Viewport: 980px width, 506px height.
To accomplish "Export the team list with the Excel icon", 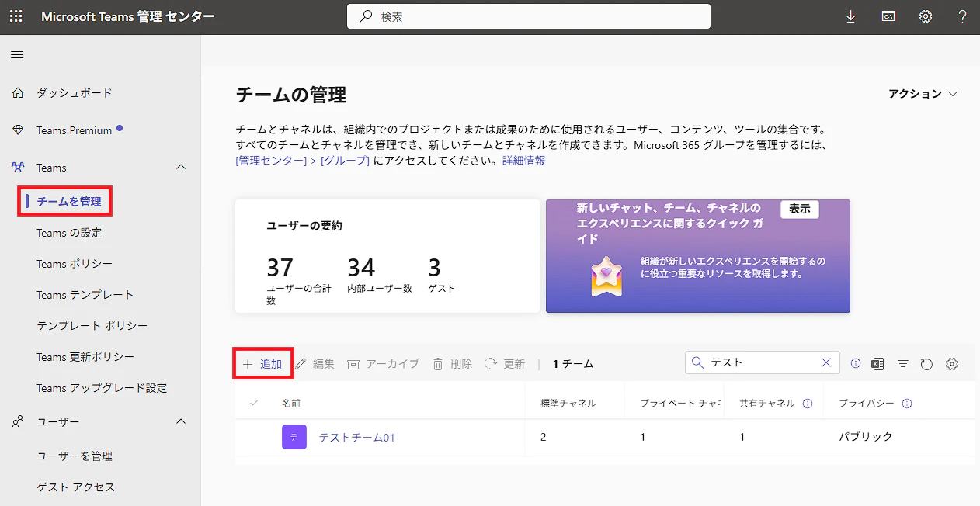I will coord(877,363).
